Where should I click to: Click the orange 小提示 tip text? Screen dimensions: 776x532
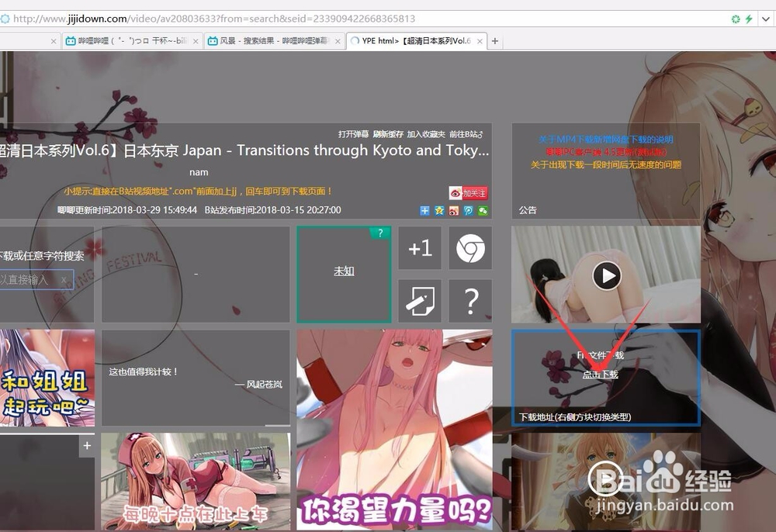coord(199,192)
